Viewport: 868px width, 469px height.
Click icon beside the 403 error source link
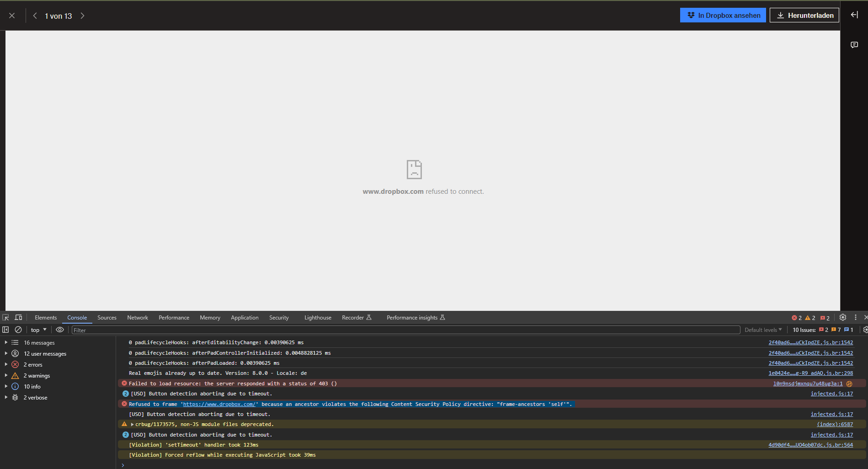click(x=849, y=384)
